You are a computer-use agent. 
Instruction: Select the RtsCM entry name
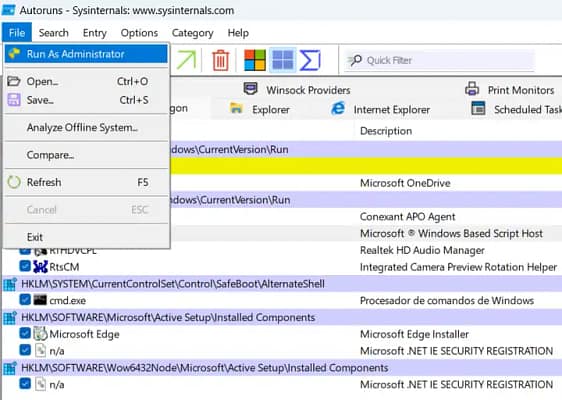pos(64,267)
